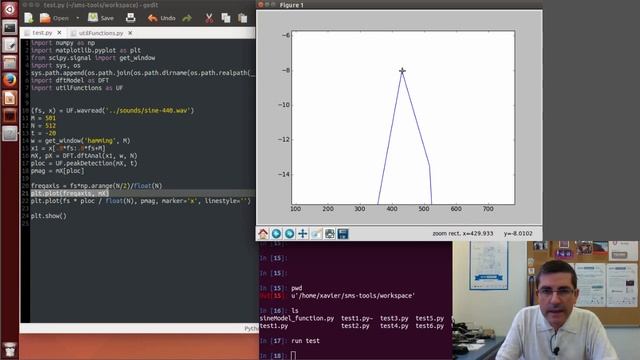This screenshot has height=360, width=640.
Task: Click the freqaxis = fs*np.arange line
Action: pos(96,186)
